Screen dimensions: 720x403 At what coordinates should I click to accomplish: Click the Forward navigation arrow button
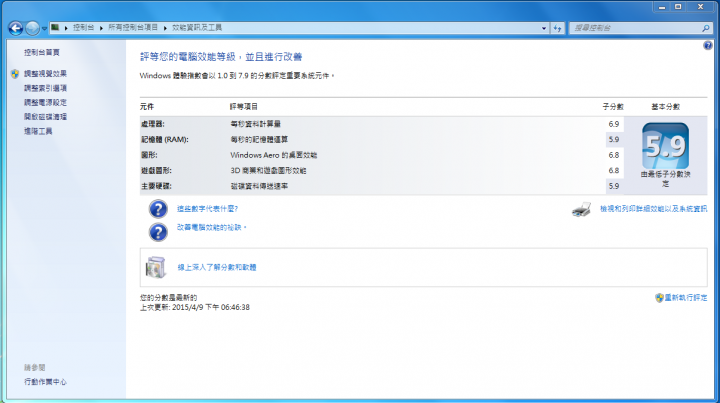coord(32,28)
